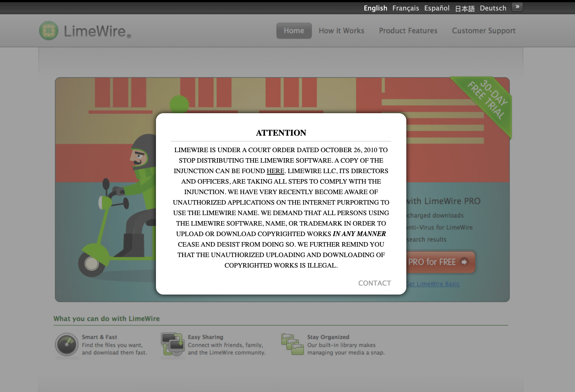Open the Get LimeWire Basic link
The width and height of the screenshot is (575, 392).
(433, 284)
